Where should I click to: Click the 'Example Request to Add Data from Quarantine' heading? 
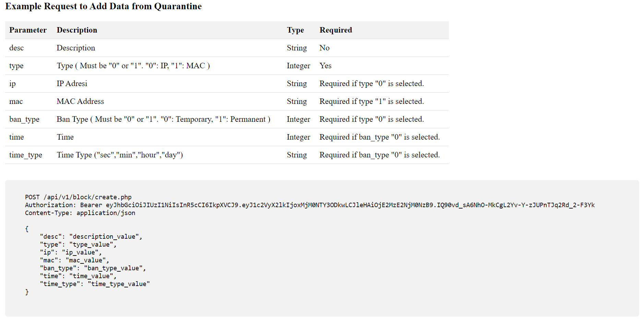[103, 7]
